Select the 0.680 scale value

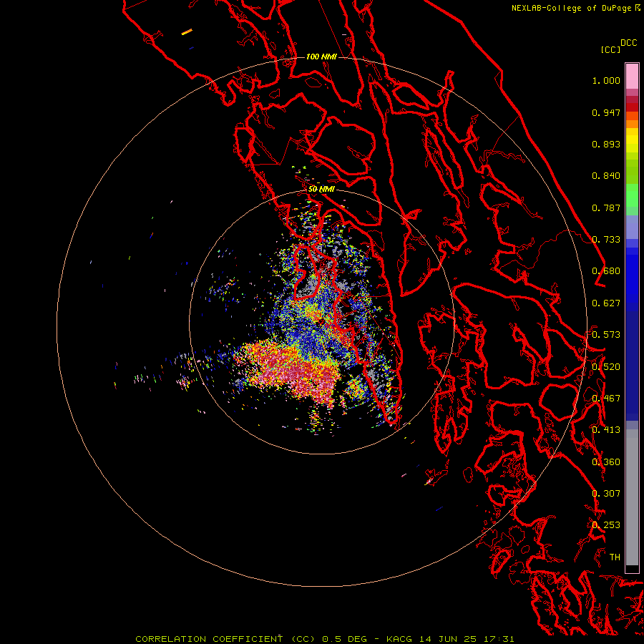click(606, 271)
